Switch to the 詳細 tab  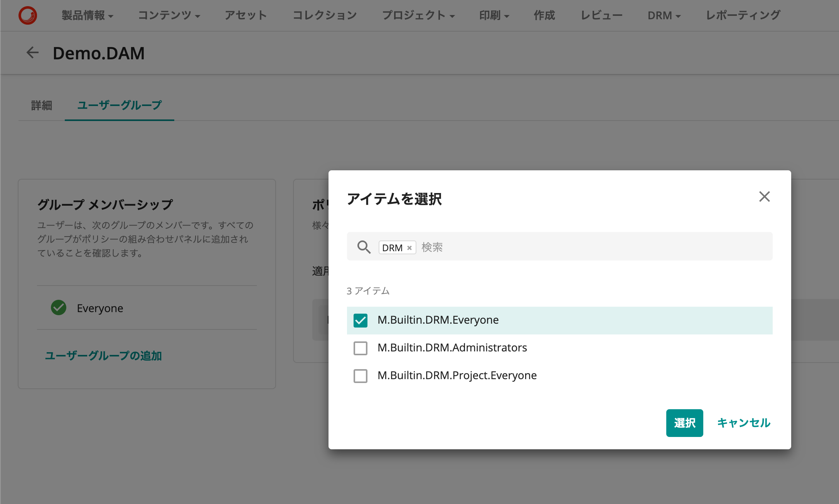(42, 105)
